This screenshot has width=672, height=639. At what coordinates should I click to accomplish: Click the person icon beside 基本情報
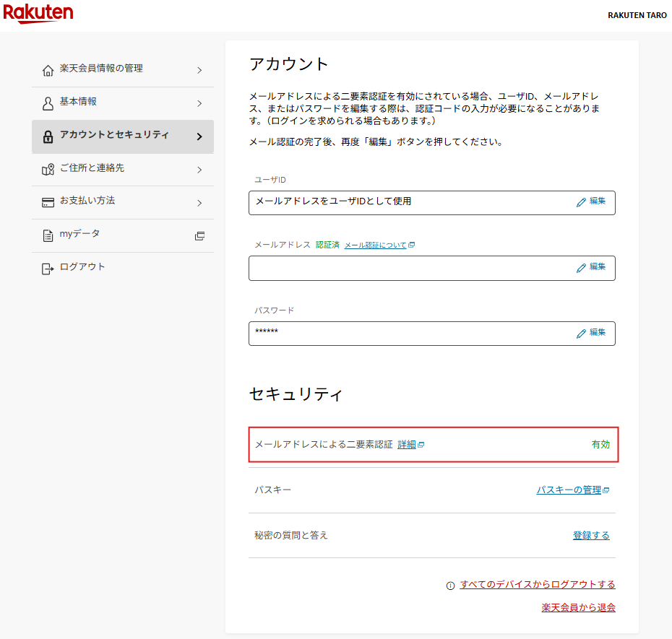tap(48, 103)
